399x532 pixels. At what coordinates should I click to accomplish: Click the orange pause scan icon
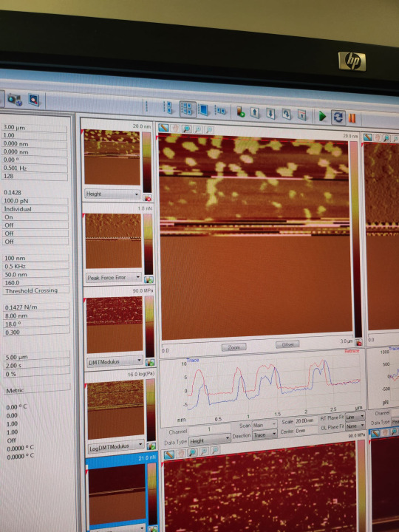pos(352,118)
